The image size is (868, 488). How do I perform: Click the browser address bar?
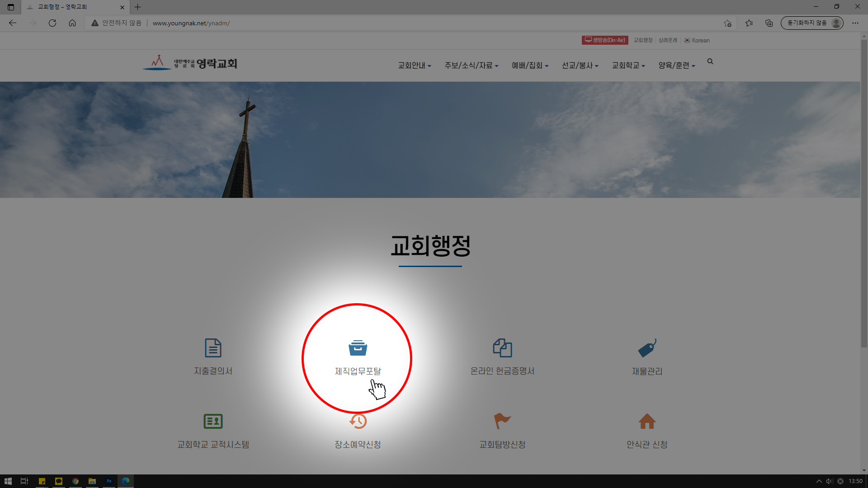tap(316, 23)
